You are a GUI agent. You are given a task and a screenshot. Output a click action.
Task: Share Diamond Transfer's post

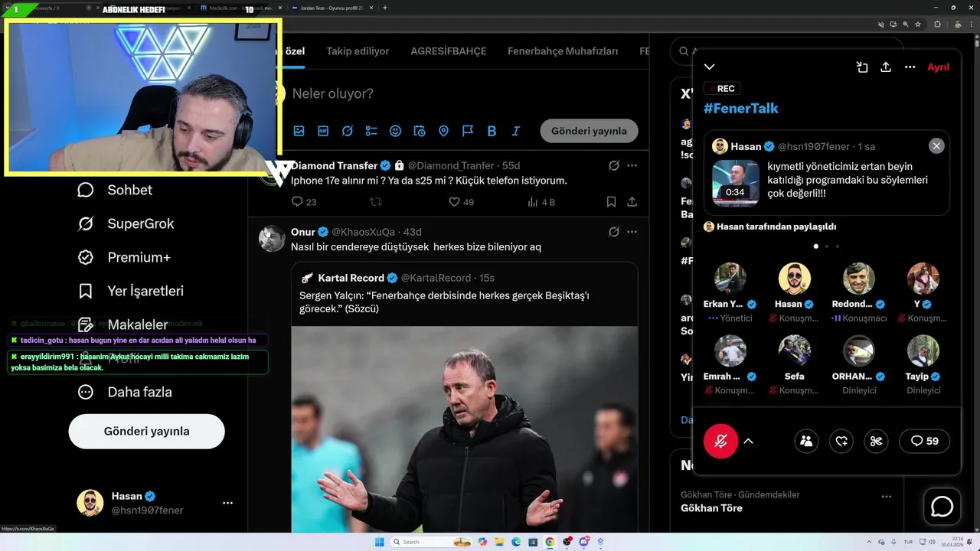coord(632,202)
